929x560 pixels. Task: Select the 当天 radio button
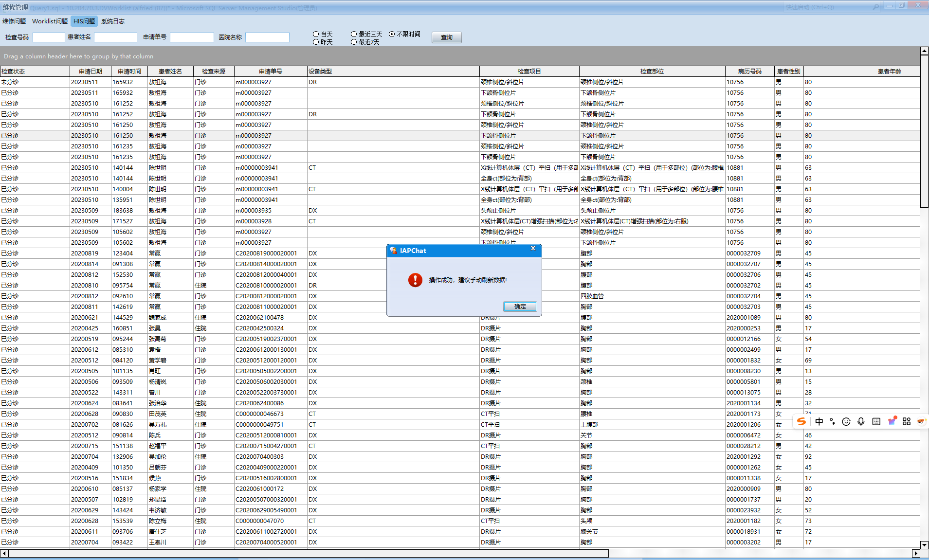point(316,34)
